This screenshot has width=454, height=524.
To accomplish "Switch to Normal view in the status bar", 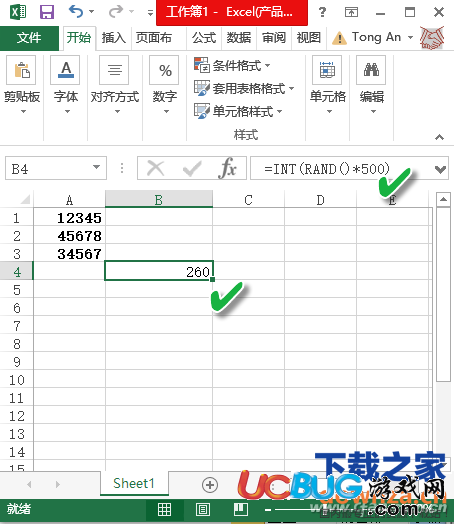I will coord(164,509).
